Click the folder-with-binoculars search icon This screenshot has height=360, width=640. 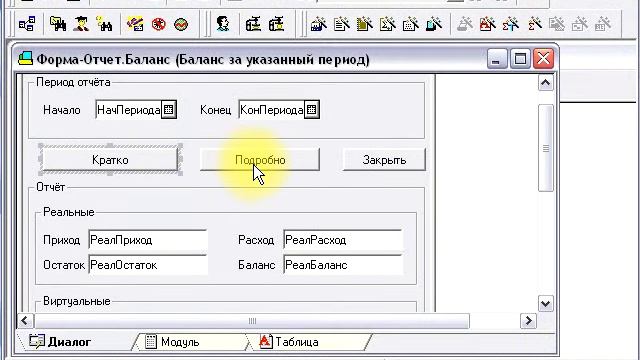click(58, 24)
